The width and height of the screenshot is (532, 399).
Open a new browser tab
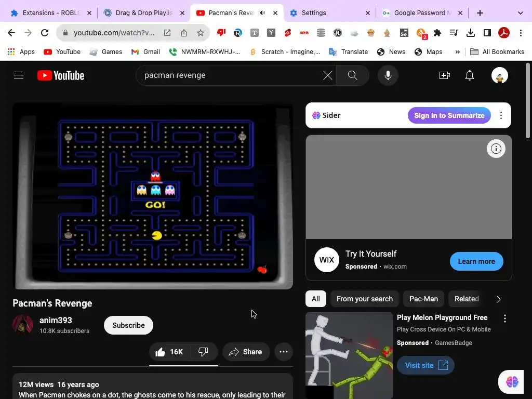tap(480, 13)
